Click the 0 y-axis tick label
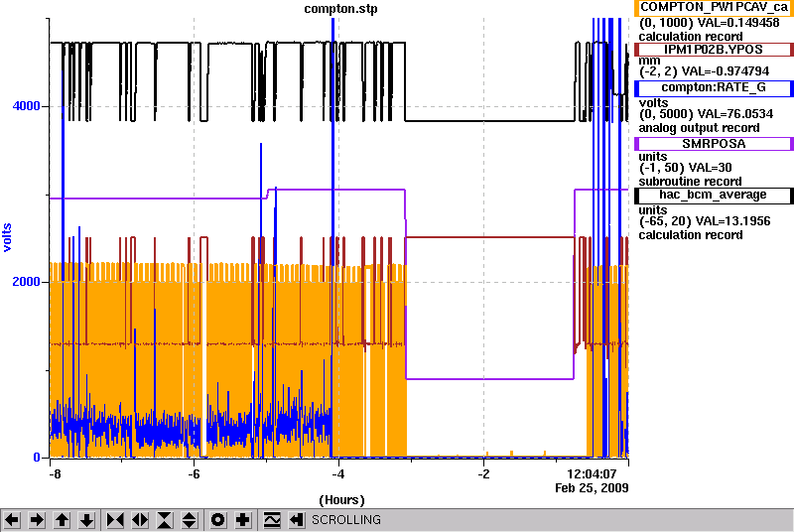This screenshot has width=794, height=532. (x=37, y=458)
